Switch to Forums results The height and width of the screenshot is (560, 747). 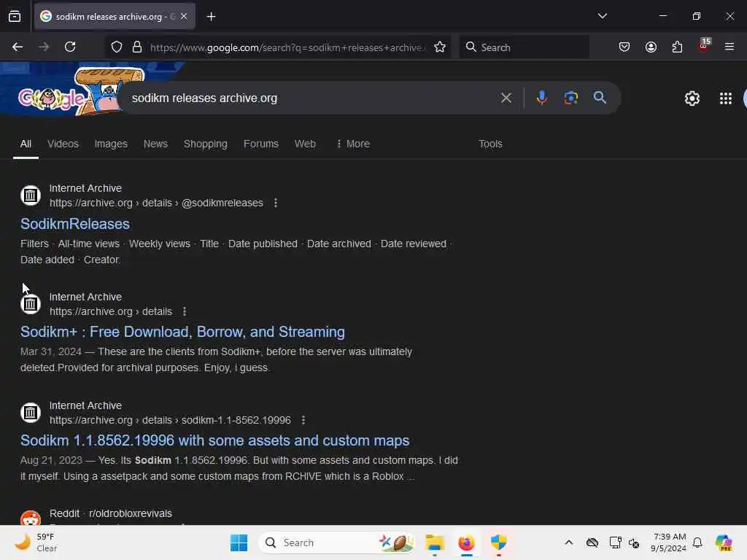tap(261, 144)
